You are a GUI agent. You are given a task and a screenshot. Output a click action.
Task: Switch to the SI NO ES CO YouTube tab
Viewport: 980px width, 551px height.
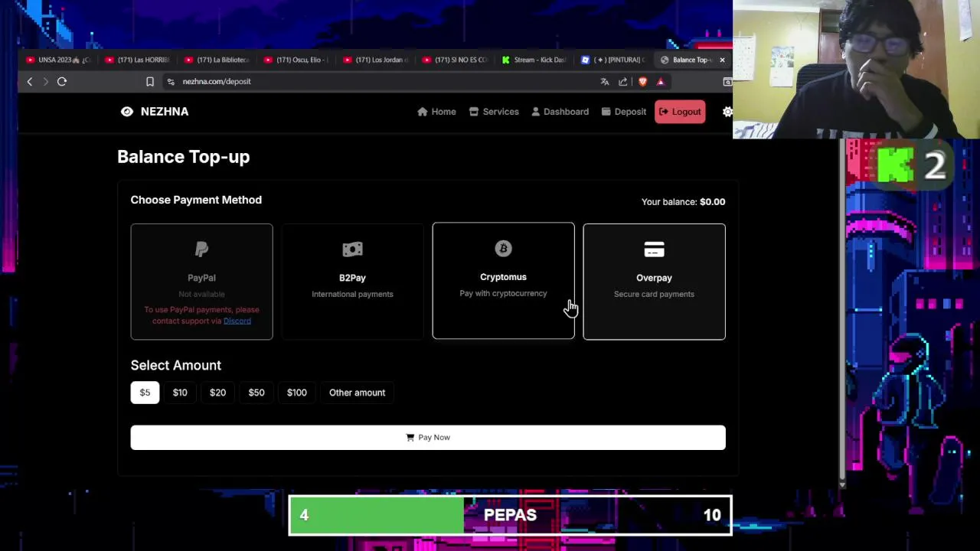(456, 60)
